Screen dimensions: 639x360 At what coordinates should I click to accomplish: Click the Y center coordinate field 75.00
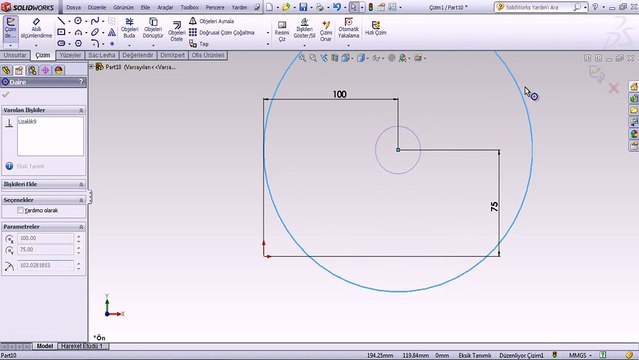point(46,250)
